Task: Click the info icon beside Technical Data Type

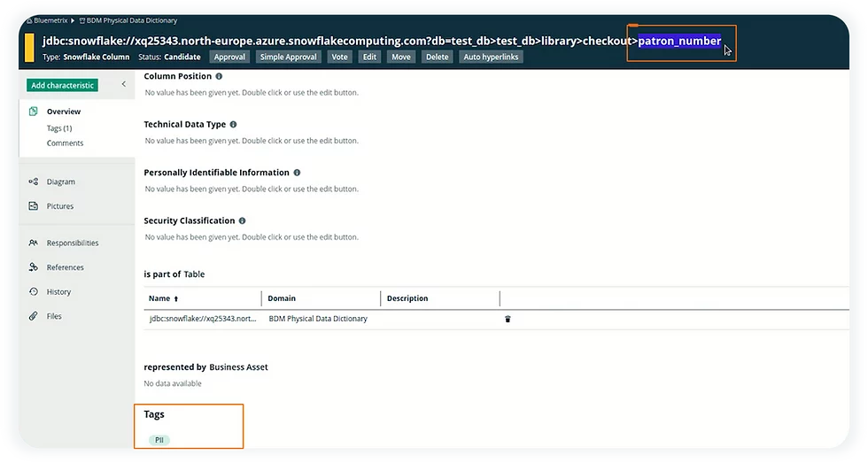Action: coord(233,125)
